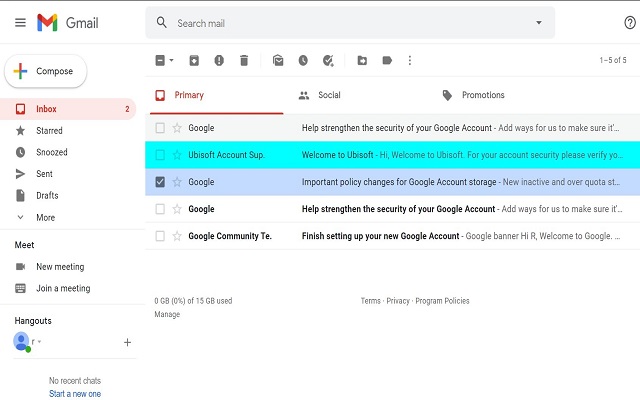The image size is (640, 400).
Task: Open the Inbox folder
Action: [68, 109]
